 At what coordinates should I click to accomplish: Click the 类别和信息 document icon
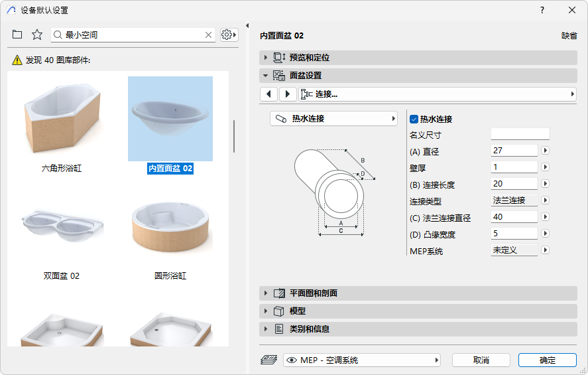(x=279, y=329)
